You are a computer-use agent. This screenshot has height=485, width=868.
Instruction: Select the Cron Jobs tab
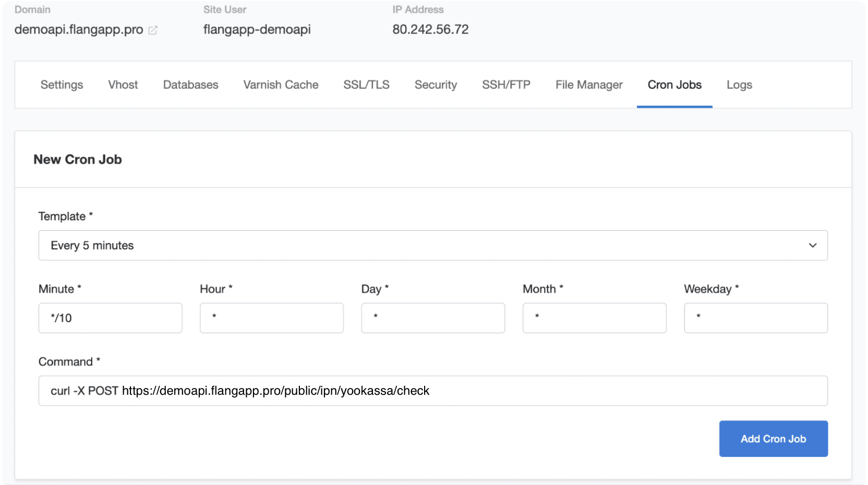click(674, 85)
